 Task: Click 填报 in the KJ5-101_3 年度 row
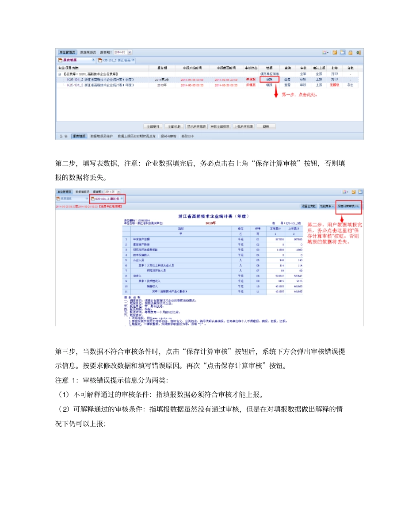[x=269, y=85]
